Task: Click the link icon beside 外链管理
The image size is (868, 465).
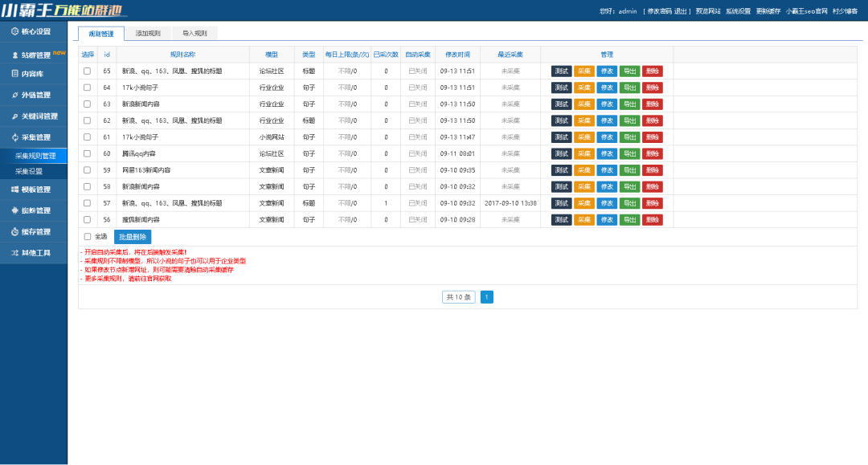Action: pyautogui.click(x=14, y=95)
